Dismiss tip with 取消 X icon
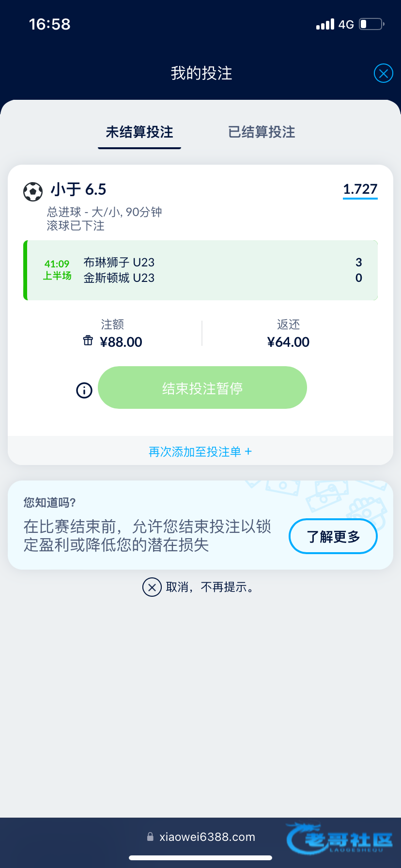The width and height of the screenshot is (401, 868). pyautogui.click(x=152, y=587)
